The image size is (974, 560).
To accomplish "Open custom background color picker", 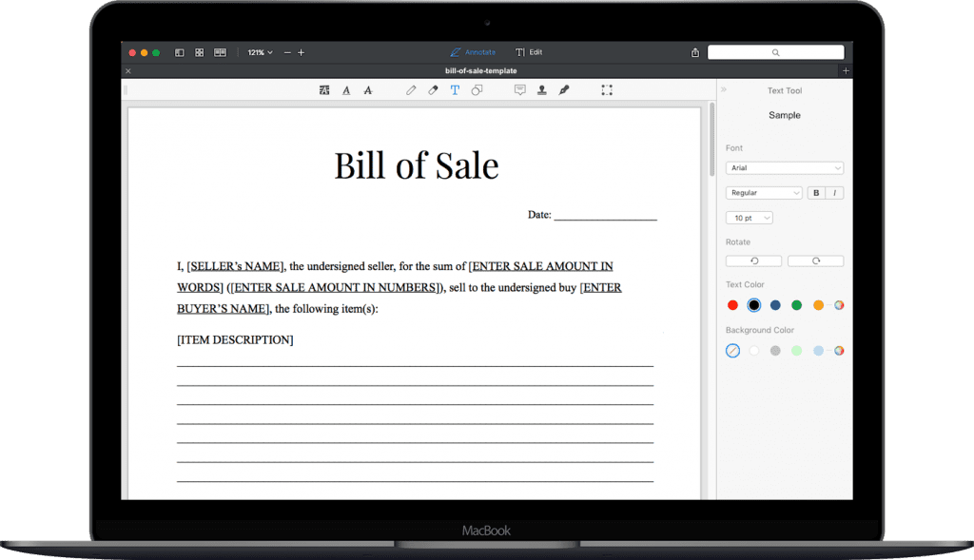I will [839, 351].
